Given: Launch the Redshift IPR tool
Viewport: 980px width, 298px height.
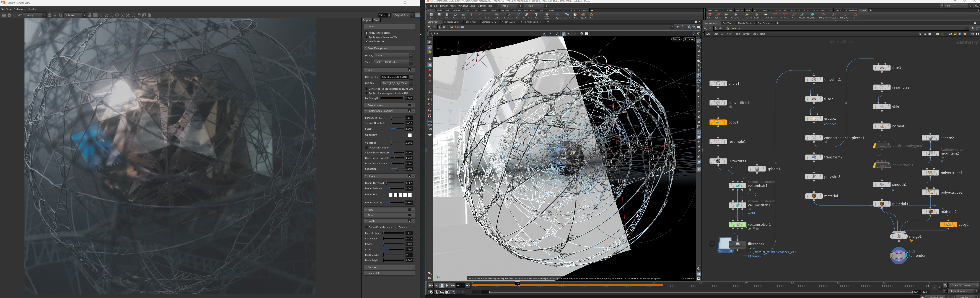Looking at the screenshot, I should pos(726,16).
